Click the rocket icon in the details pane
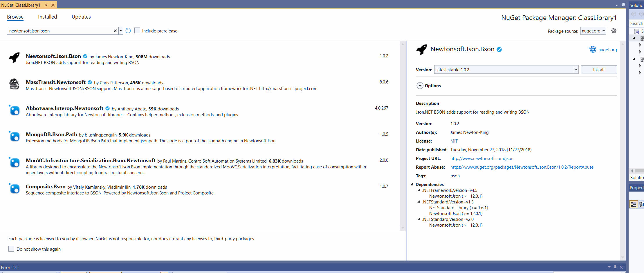The width and height of the screenshot is (644, 273). pos(421,50)
